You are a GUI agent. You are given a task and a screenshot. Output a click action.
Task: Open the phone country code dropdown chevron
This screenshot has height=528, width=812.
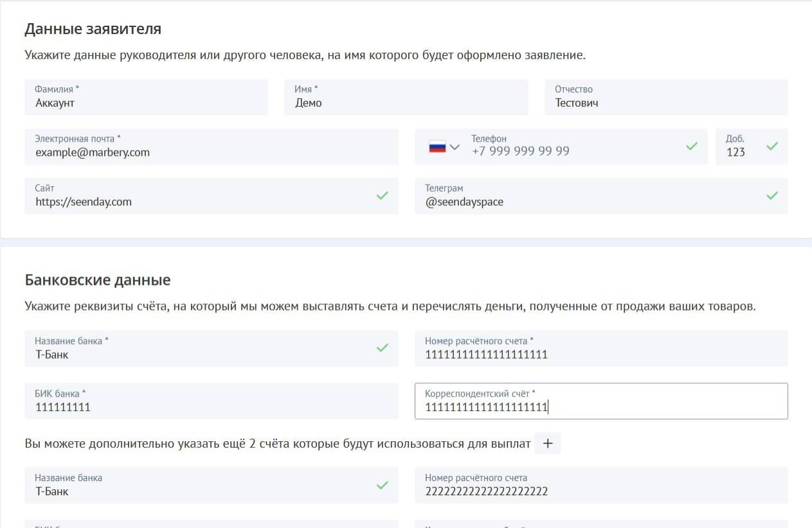(455, 147)
